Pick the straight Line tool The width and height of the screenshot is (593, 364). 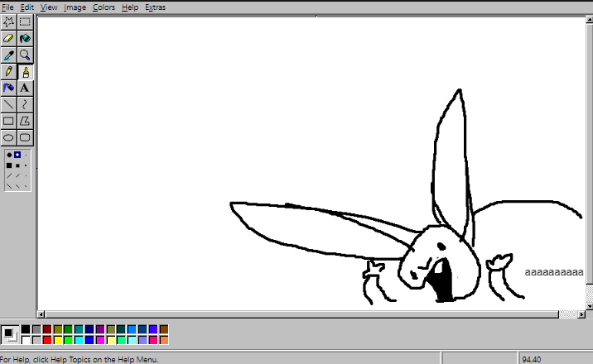pos(8,104)
